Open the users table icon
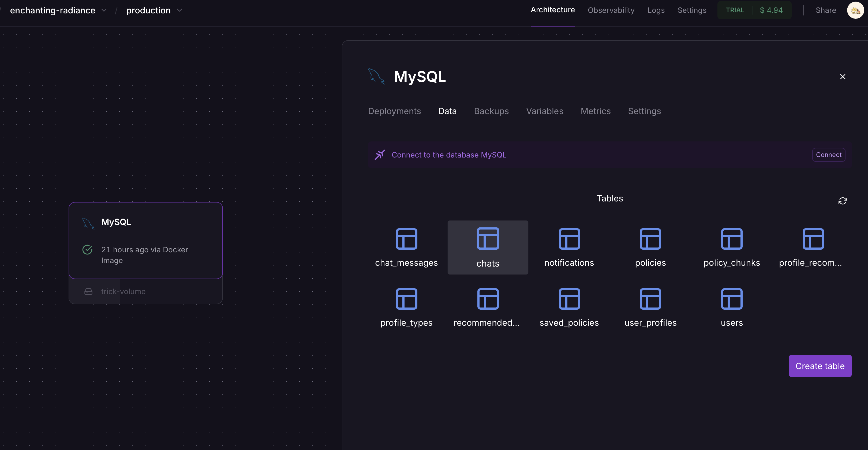The width and height of the screenshot is (868, 450). [732, 299]
